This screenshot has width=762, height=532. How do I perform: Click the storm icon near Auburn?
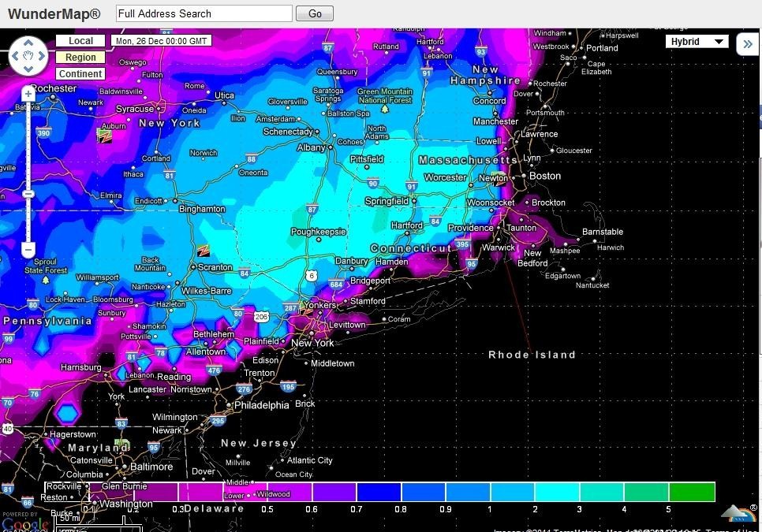tap(104, 136)
